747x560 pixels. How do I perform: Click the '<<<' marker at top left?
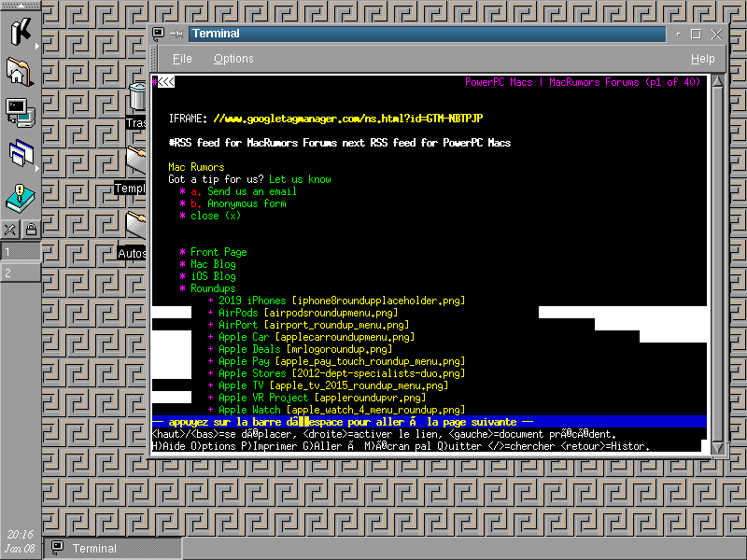click(x=166, y=82)
